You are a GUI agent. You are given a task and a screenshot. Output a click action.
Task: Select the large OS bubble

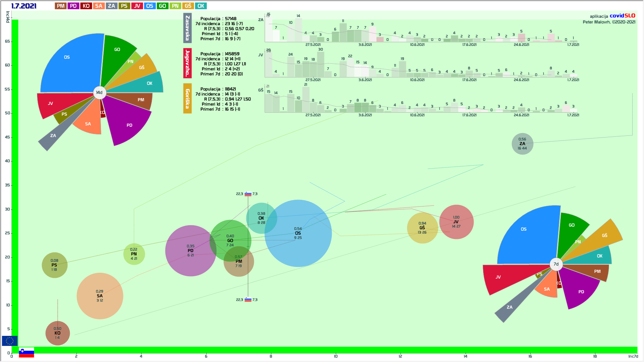(298, 233)
